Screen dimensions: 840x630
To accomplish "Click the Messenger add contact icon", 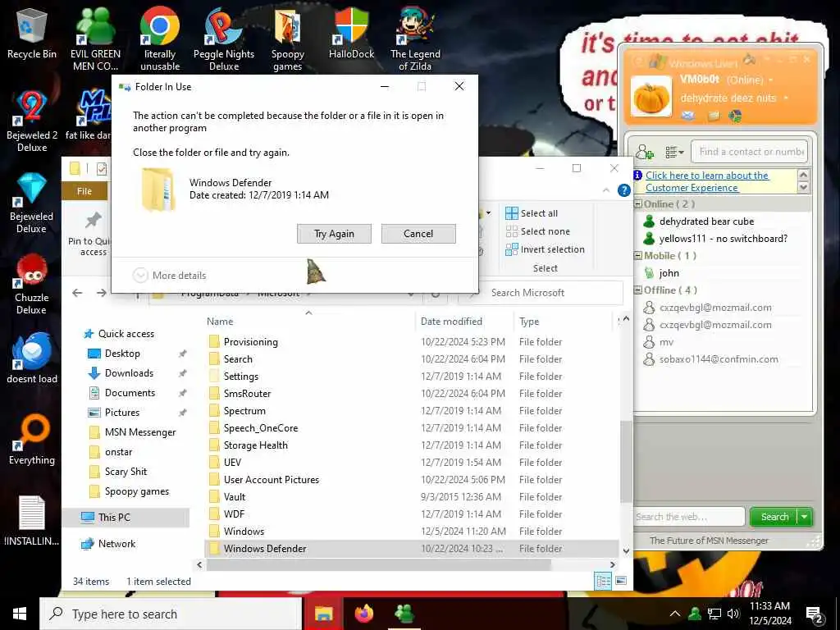I will coord(645,152).
